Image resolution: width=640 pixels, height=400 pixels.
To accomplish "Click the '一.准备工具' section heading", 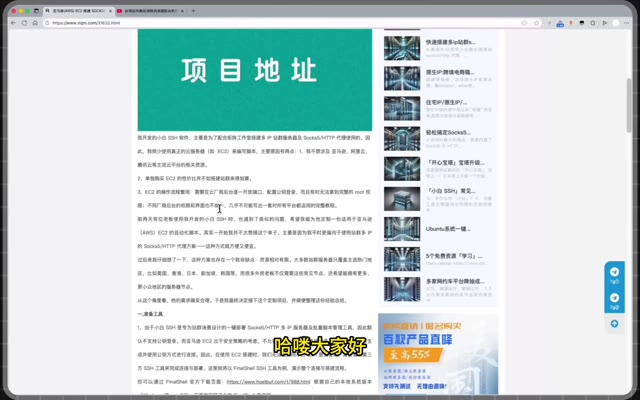I will click(150, 314).
